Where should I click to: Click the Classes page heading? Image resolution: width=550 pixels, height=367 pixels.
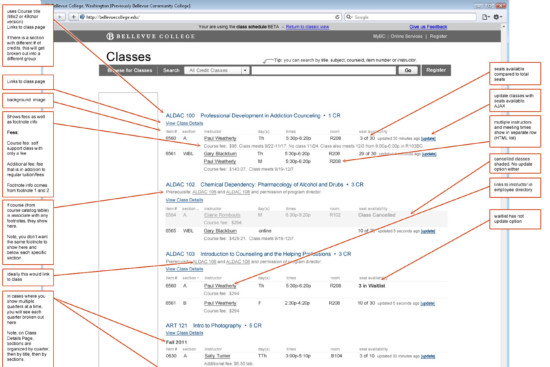(128, 57)
